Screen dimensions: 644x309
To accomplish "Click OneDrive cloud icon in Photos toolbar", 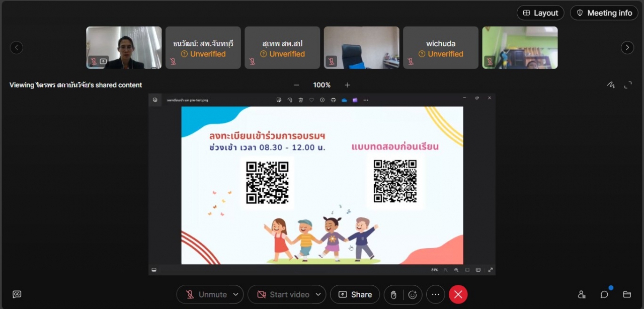I will [344, 100].
